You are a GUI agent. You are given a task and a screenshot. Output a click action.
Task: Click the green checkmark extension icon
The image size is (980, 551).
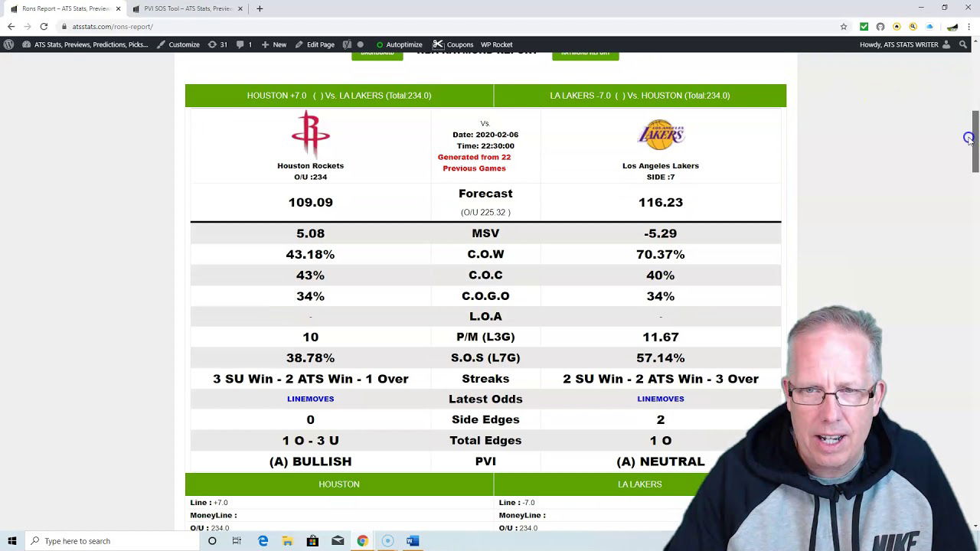864,27
